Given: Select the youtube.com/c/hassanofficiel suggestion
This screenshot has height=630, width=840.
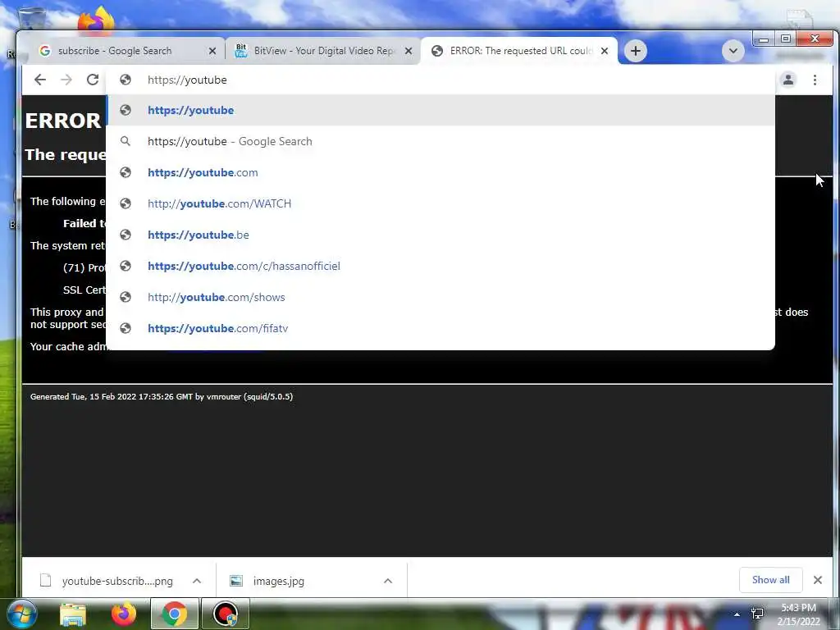Looking at the screenshot, I should click(441, 267).
